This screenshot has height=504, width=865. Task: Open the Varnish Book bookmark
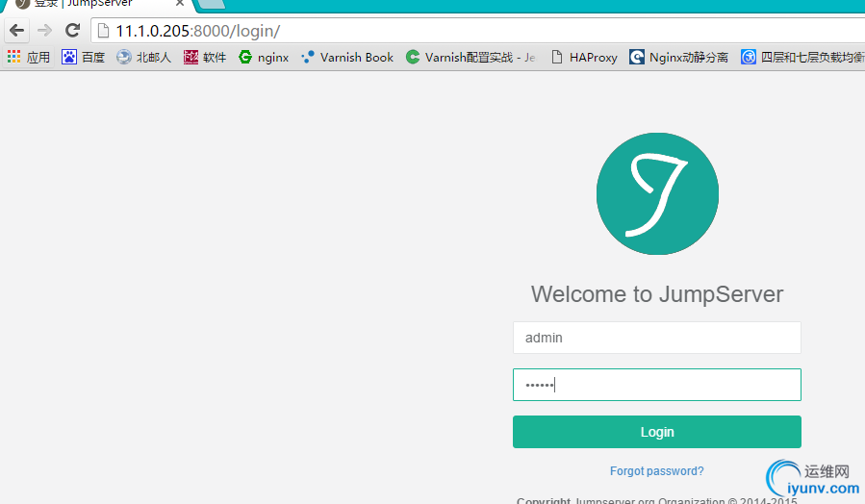[x=347, y=57]
